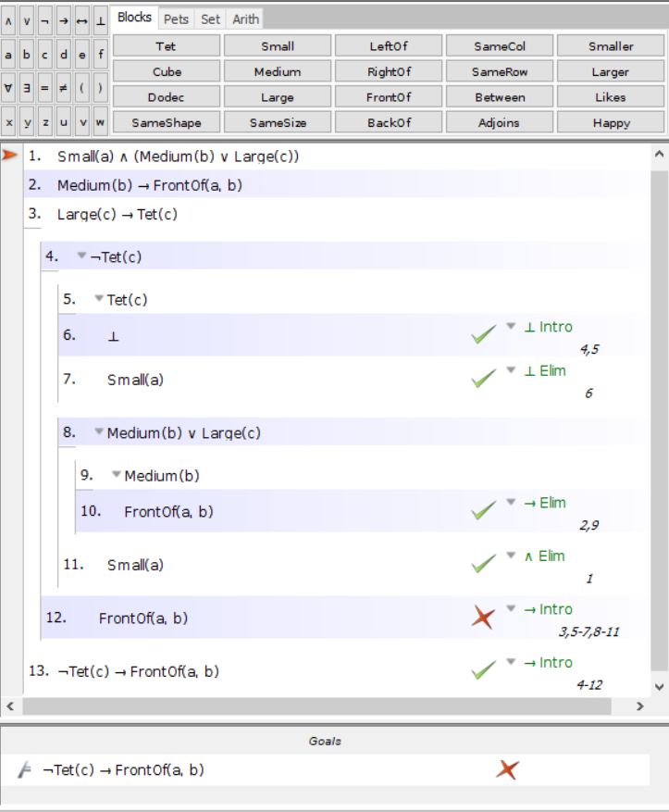Screen dimensions: 669x812
Task: Click the support citation 3,5-7,8-11
Action: [x=588, y=631]
